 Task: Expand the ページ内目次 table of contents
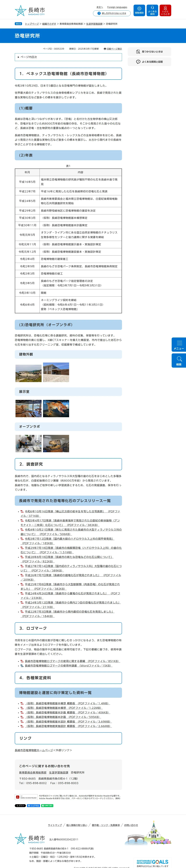click(x=68, y=57)
